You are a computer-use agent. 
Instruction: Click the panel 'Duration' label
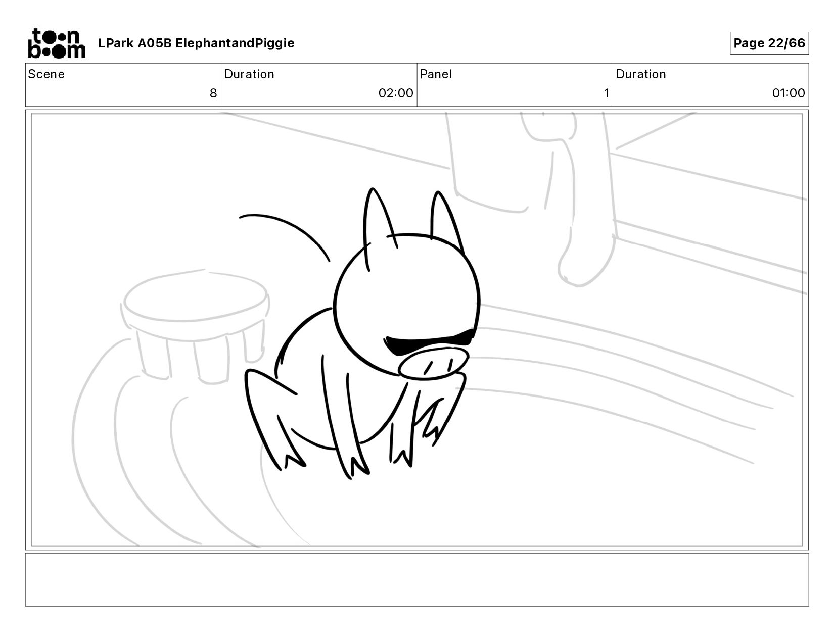coord(641,74)
